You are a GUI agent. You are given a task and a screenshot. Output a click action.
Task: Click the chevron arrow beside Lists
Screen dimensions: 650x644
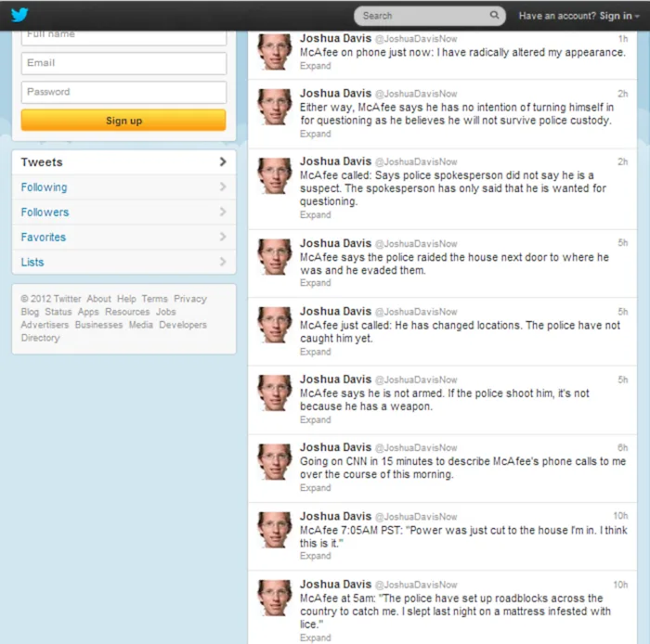(223, 263)
